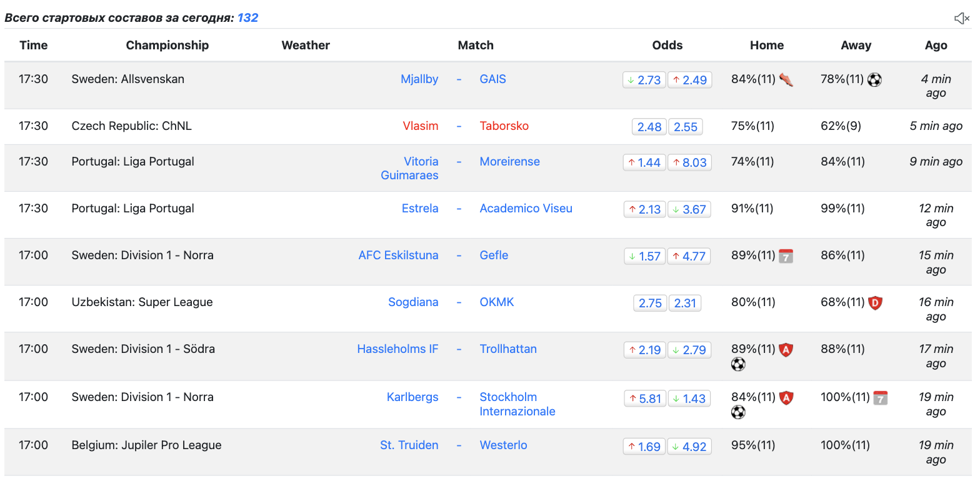Open the Academico Viseu team link

[x=526, y=209]
